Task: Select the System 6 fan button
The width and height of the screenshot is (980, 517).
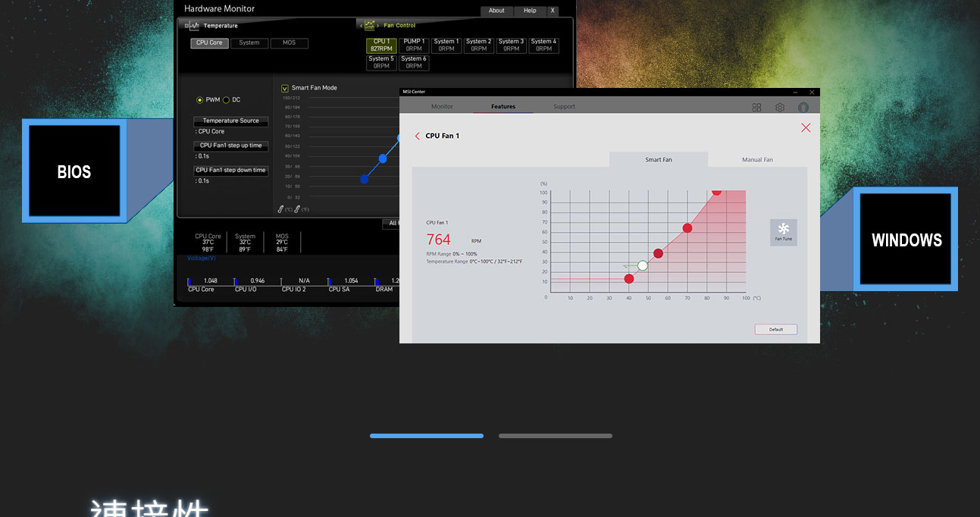Action: point(414,63)
